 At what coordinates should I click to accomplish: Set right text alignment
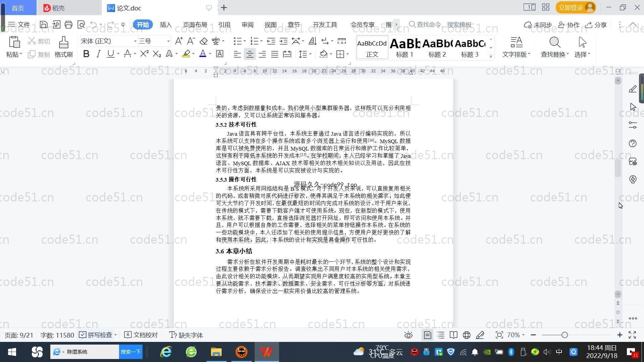click(262, 54)
